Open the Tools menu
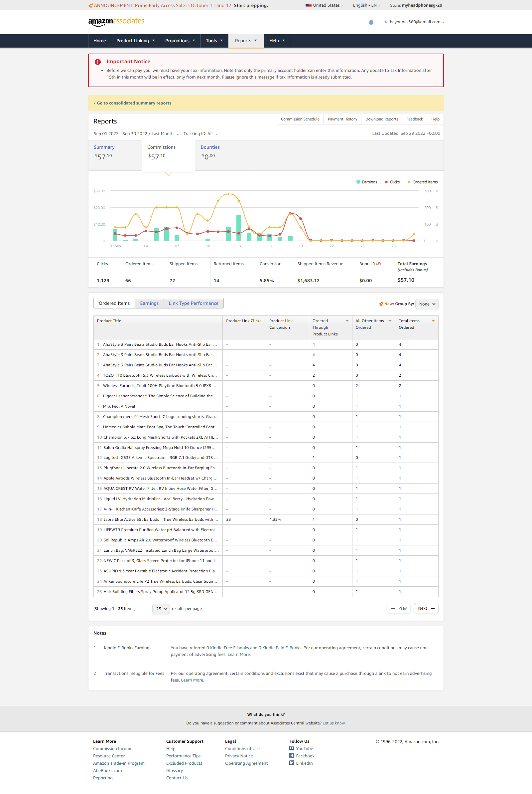 tap(214, 41)
